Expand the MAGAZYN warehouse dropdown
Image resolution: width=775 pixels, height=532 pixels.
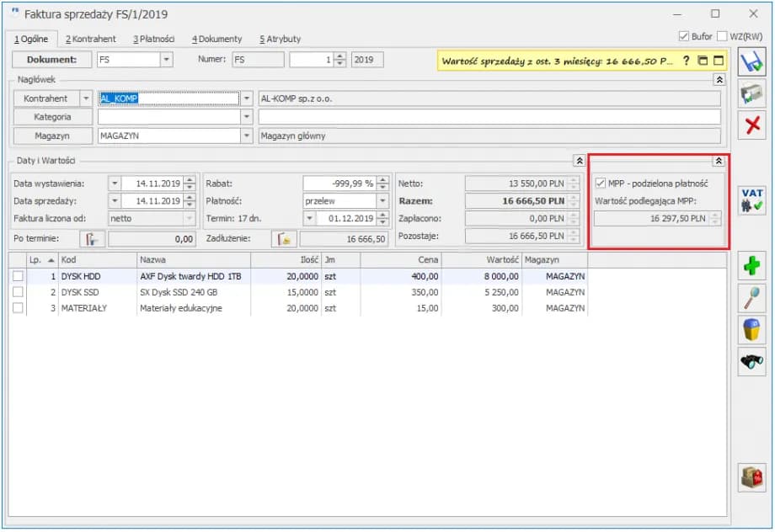pyautogui.click(x=246, y=136)
